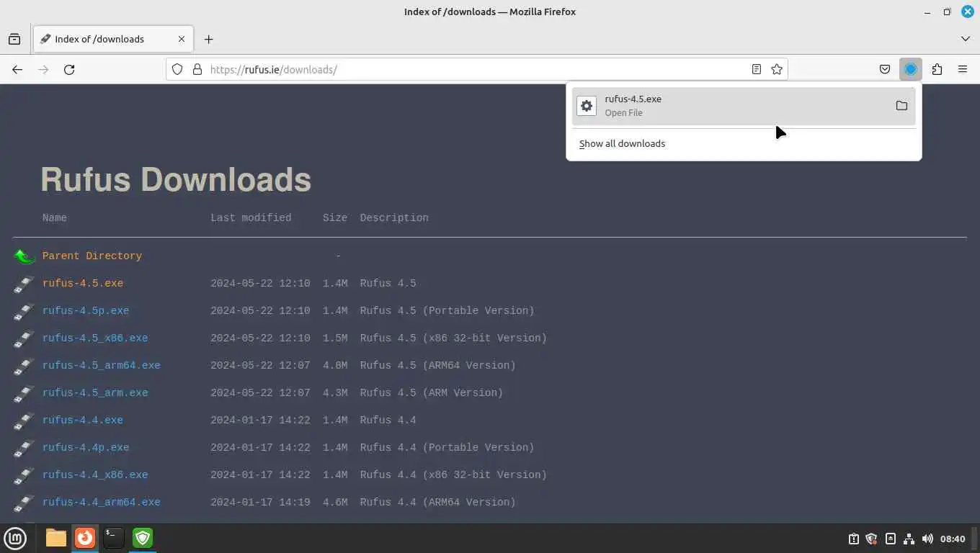Screen dimensions: 980x553
Task: Download rufus-4.4_arm64.exe link
Action: tap(102, 502)
